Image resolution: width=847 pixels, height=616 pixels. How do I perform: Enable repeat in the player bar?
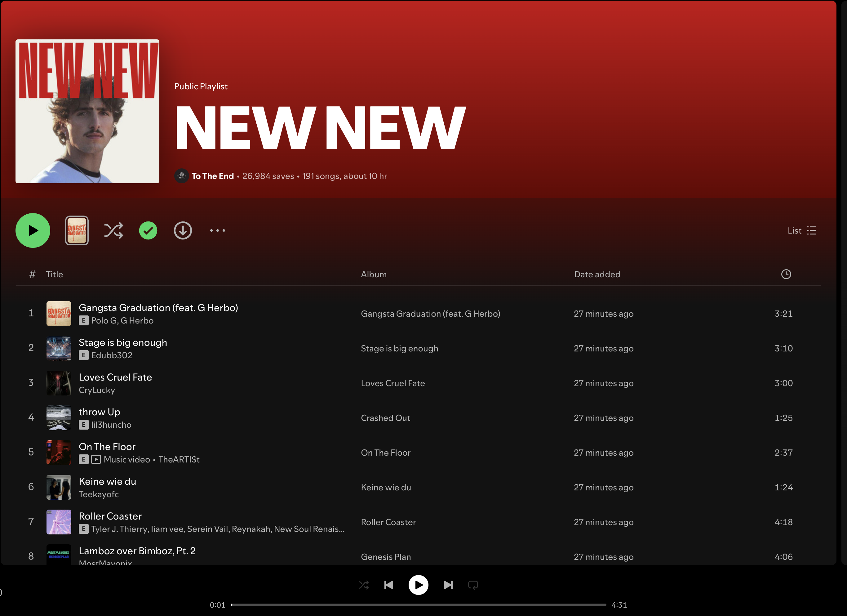(473, 585)
